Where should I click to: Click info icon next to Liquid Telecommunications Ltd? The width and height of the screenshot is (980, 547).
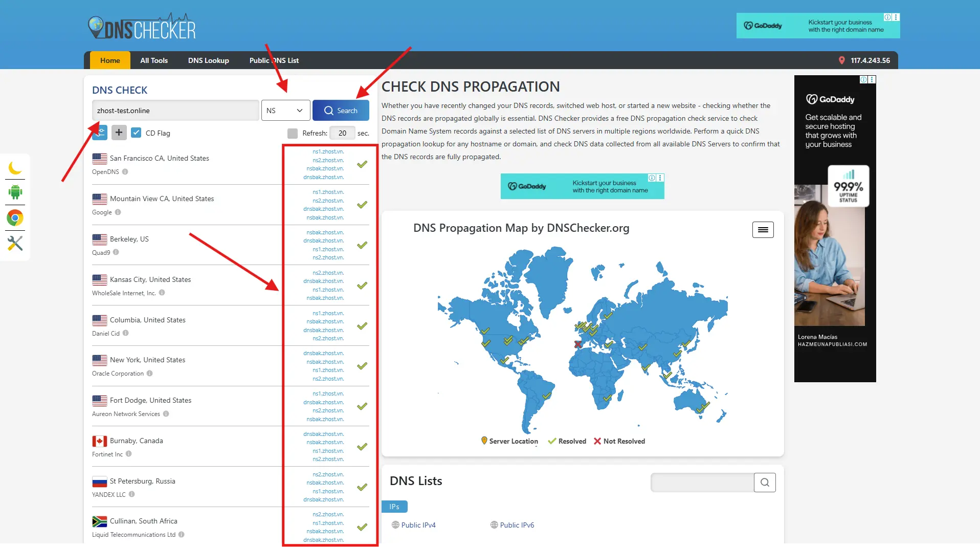(181, 535)
